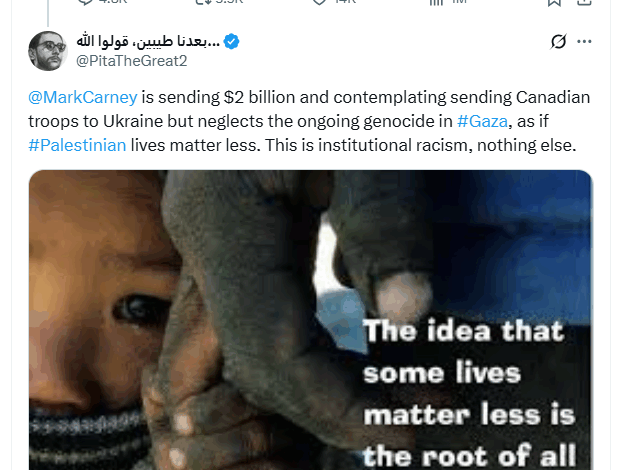This screenshot has width=623, height=470.
Task: Bookmark the parent post using the bookmark icon
Action: [554, 2]
